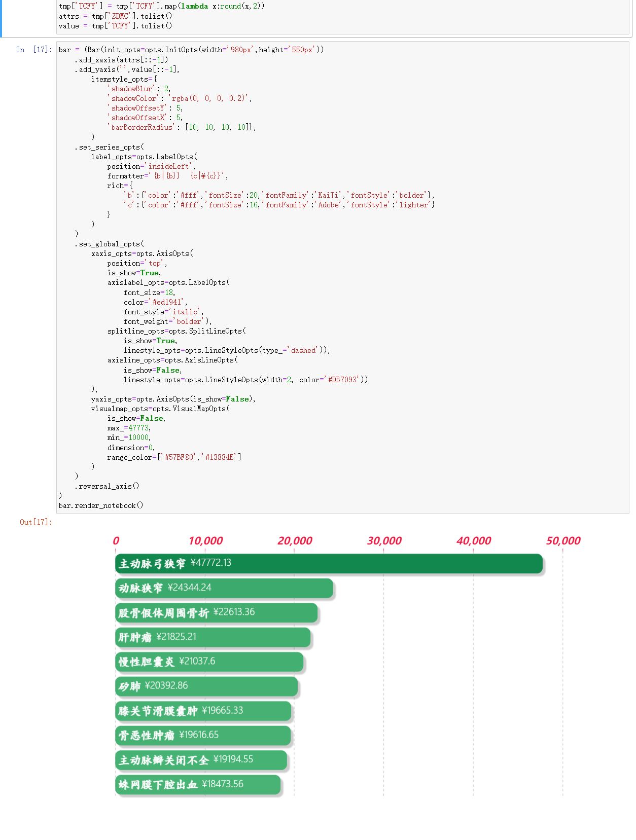Click the 50,000 x-axis label
636x840 pixels.
[x=563, y=541]
